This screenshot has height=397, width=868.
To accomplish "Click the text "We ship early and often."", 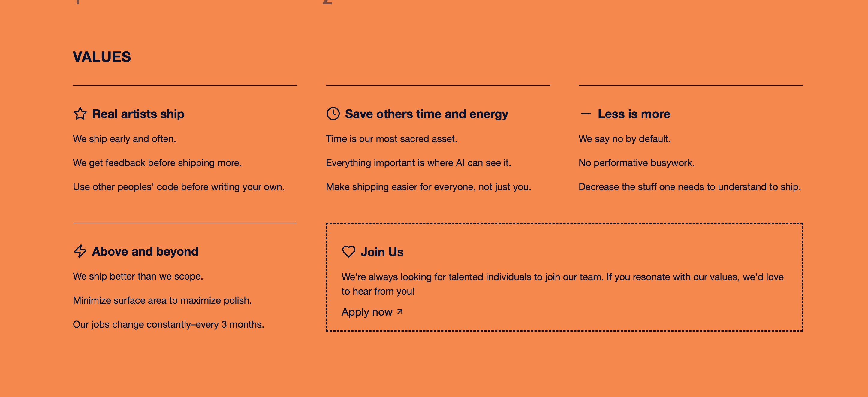I will tap(124, 139).
